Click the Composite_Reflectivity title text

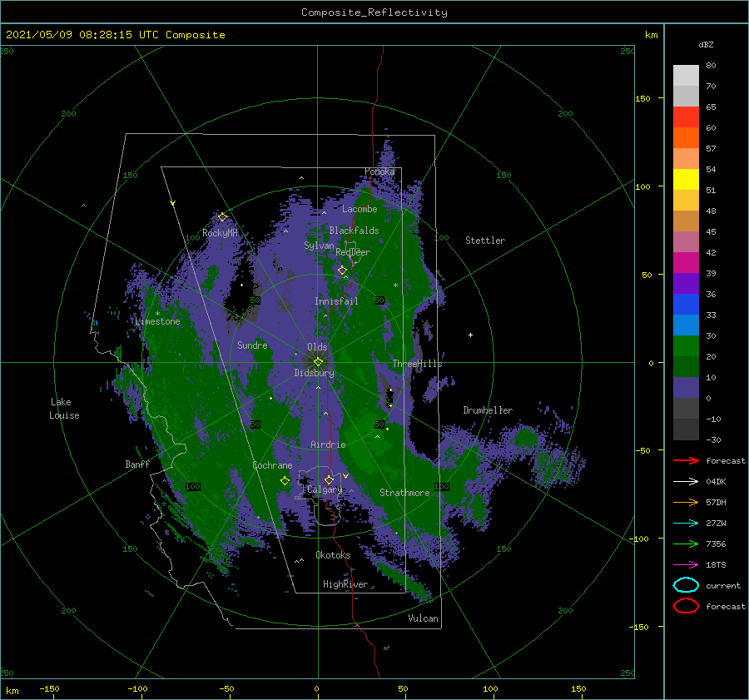pos(374,12)
